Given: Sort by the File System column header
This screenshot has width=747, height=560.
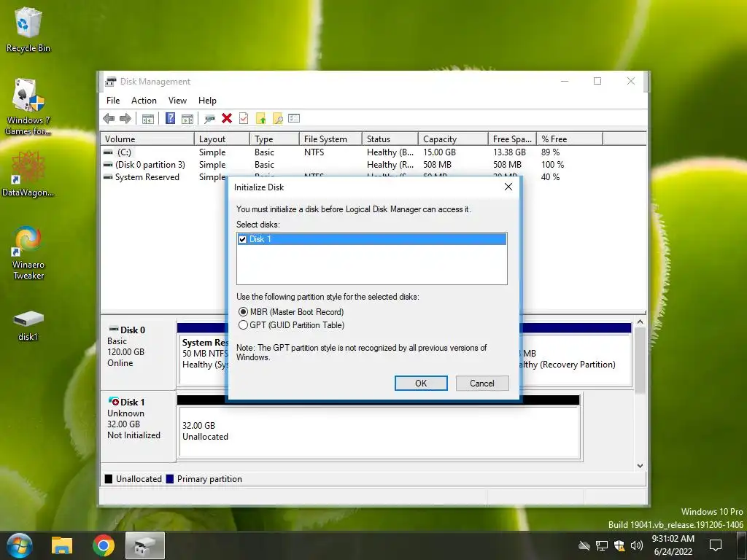Looking at the screenshot, I should pyautogui.click(x=330, y=139).
